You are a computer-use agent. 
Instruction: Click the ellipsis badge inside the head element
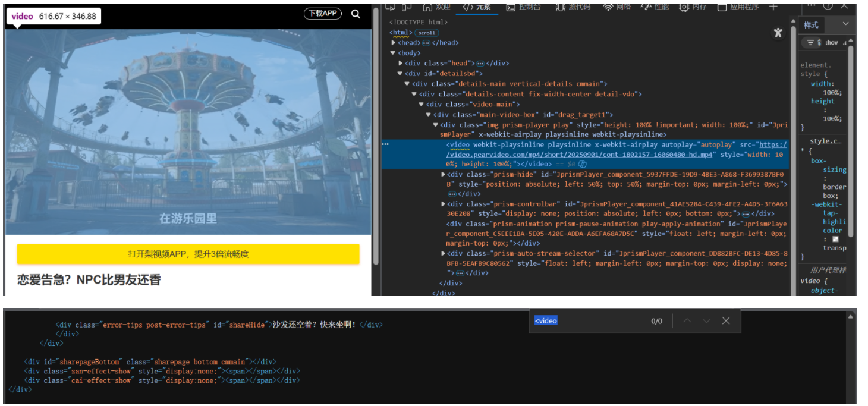pyautogui.click(x=426, y=43)
